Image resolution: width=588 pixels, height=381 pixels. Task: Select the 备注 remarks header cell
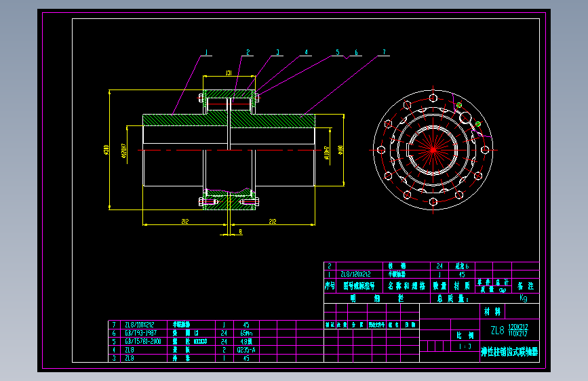tap(526, 286)
